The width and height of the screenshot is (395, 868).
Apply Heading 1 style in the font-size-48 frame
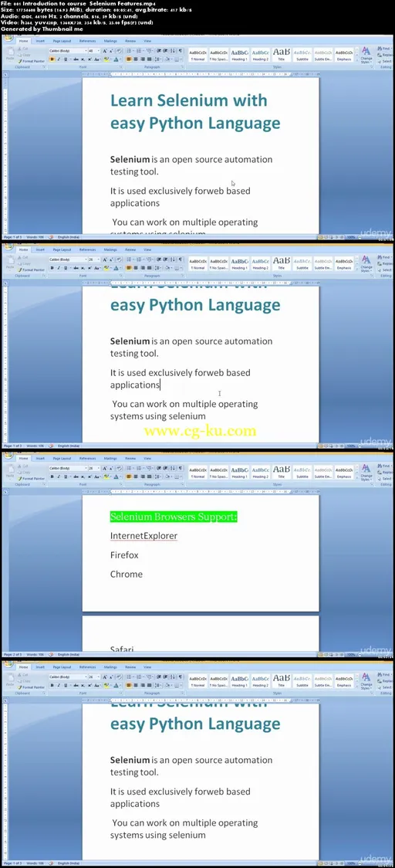click(239, 56)
